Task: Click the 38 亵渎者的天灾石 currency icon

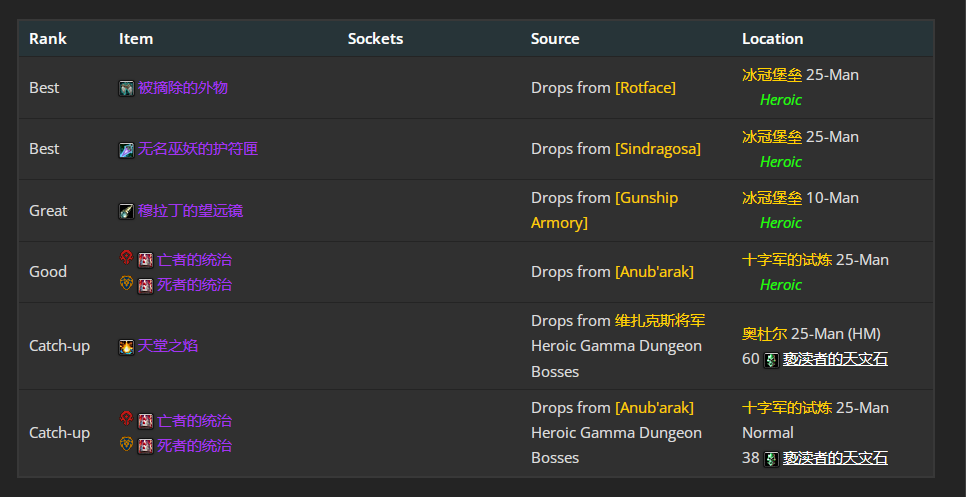Action: coord(771,459)
